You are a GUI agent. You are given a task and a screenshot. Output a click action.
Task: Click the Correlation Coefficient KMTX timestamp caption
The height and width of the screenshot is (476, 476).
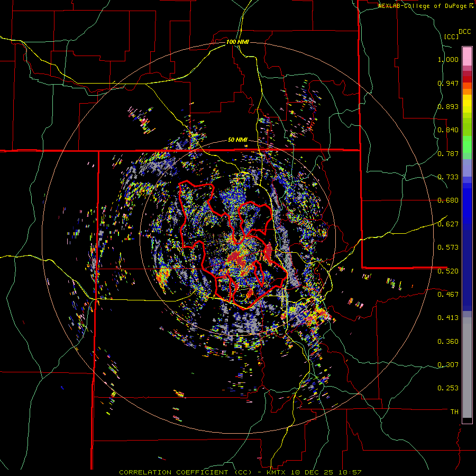tap(240, 472)
